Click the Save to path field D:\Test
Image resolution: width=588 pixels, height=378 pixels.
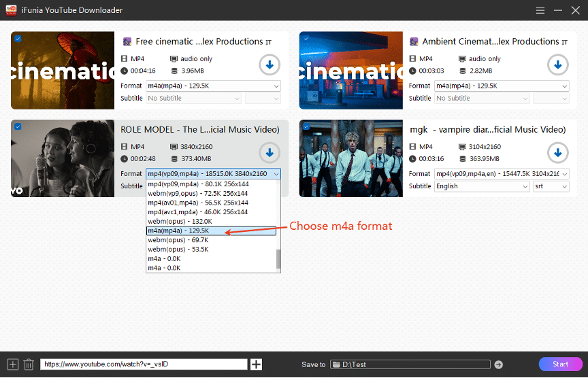(410, 364)
